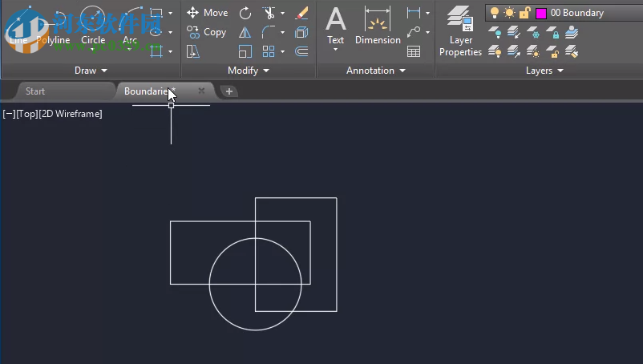The height and width of the screenshot is (364, 643).
Task: Pick the Hatch tool in Draw panel
Action: 156,51
